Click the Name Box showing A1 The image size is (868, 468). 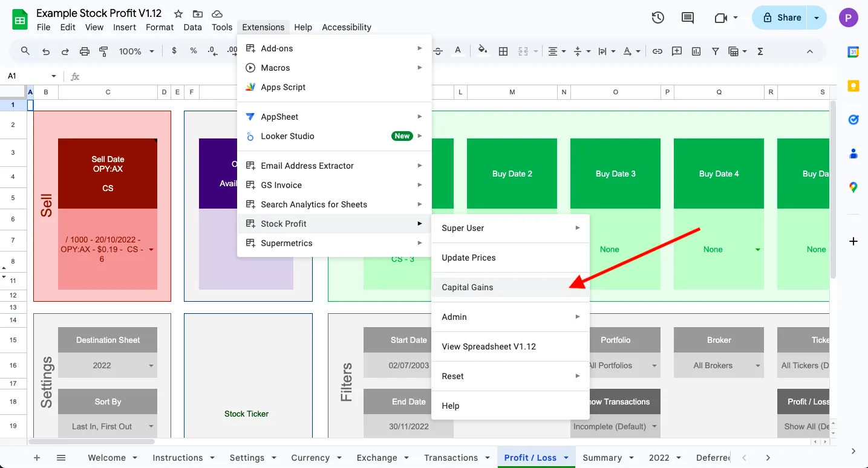coord(27,76)
